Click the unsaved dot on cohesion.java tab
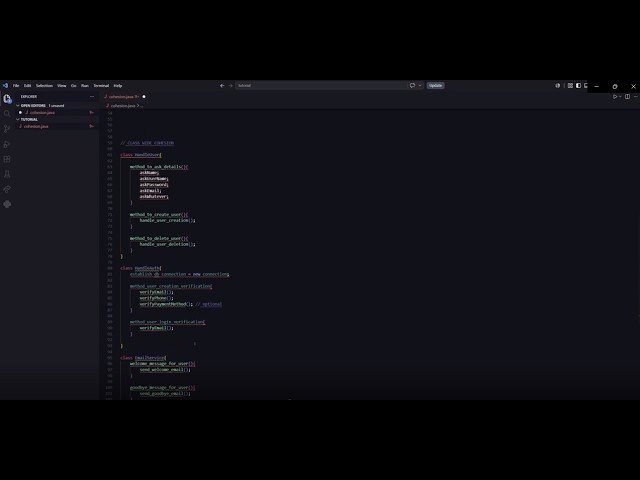The width and height of the screenshot is (640, 480). [x=144, y=97]
